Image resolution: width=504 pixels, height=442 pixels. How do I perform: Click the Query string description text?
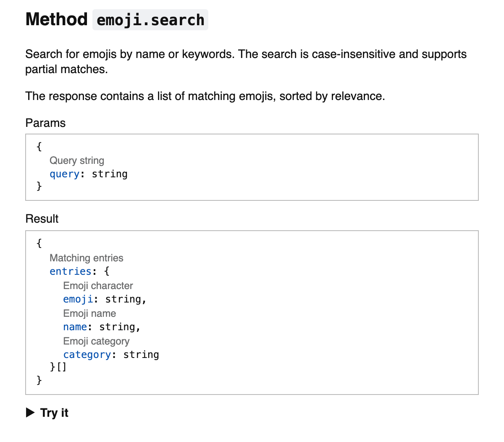(x=77, y=160)
